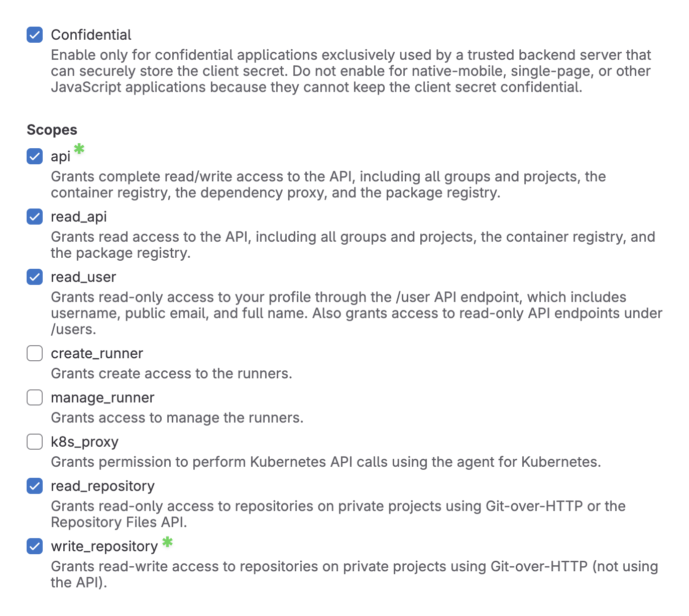Image resolution: width=689 pixels, height=616 pixels.
Task: Click the "read_repository" label text
Action: (x=102, y=486)
